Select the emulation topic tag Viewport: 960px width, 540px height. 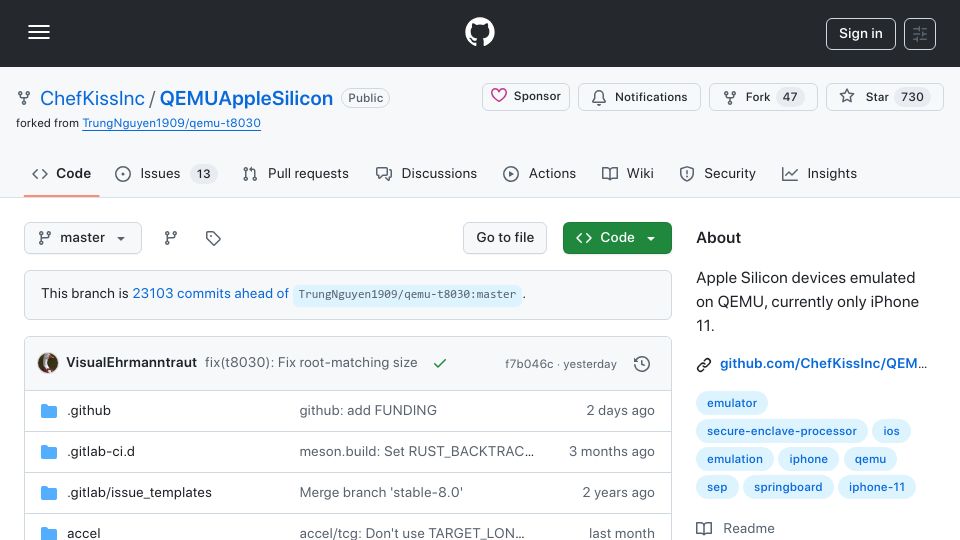[x=735, y=459]
